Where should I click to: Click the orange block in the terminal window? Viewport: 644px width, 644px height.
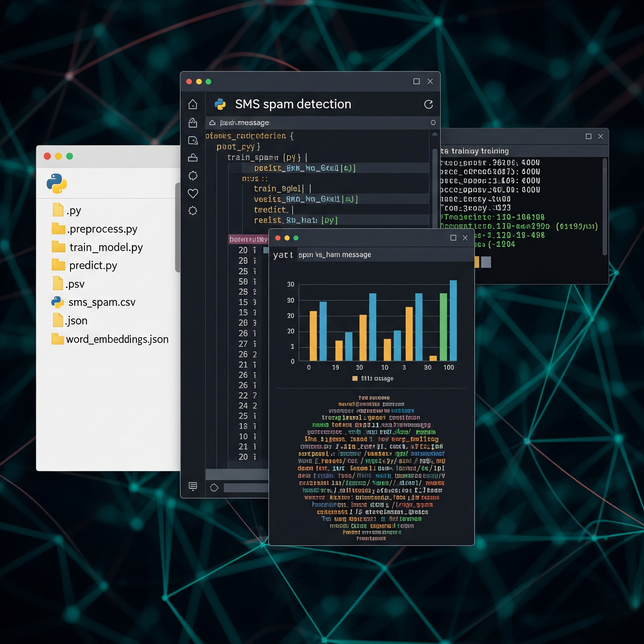477,262
